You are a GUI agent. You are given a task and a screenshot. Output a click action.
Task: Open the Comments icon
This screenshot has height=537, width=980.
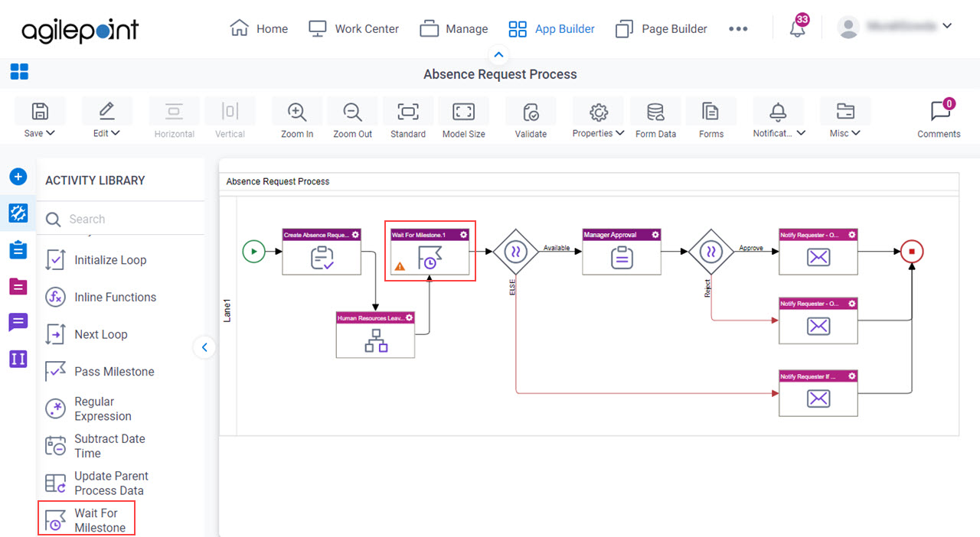coord(939,112)
